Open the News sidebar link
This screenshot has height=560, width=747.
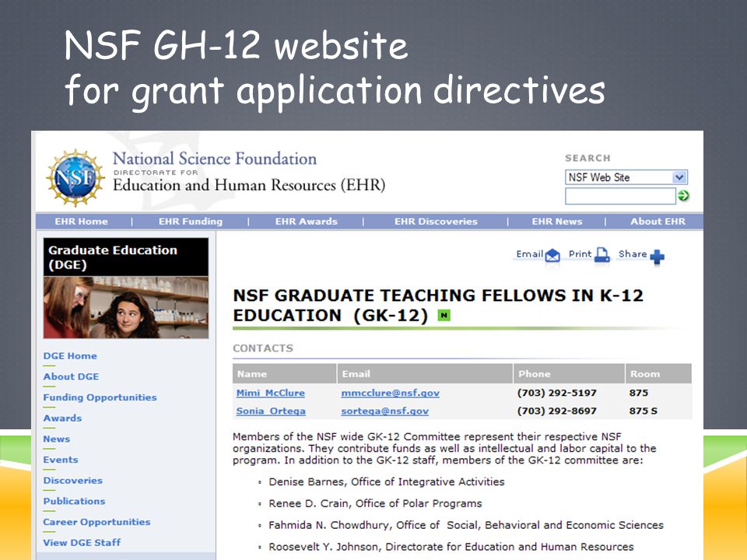pyautogui.click(x=56, y=439)
